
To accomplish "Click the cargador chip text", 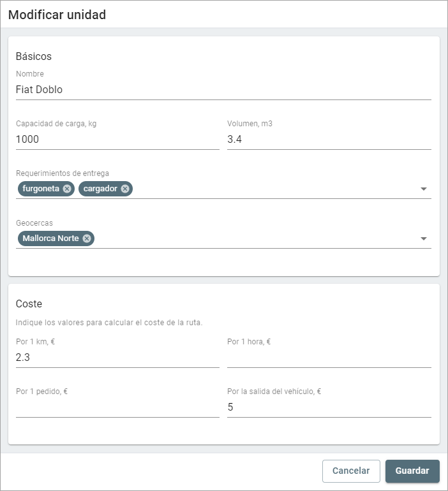I will point(100,189).
